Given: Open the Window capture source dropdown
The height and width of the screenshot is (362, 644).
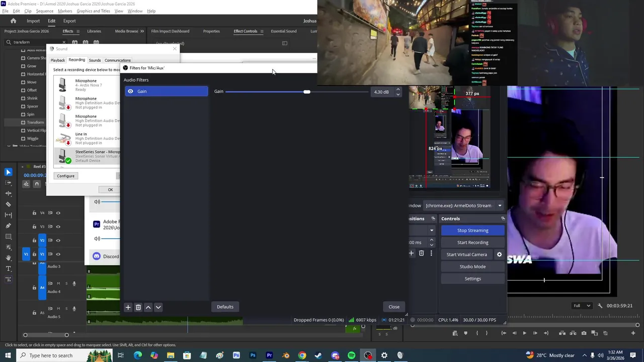Looking at the screenshot, I should pos(500,206).
